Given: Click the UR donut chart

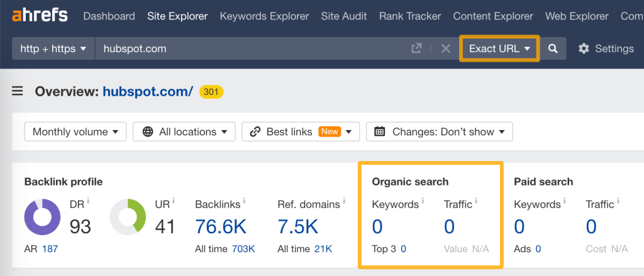Looking at the screenshot, I should pos(128,217).
